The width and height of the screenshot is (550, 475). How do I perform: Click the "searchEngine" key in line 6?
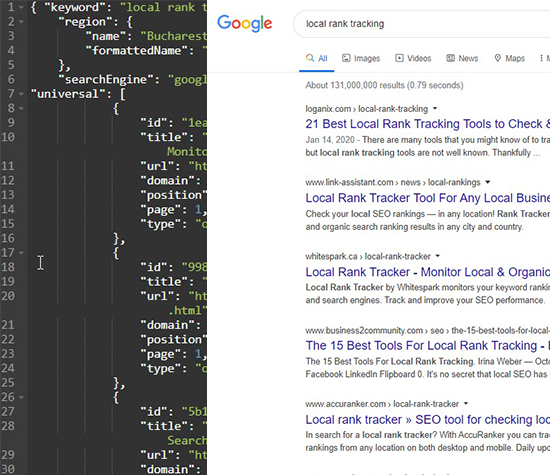(x=106, y=80)
